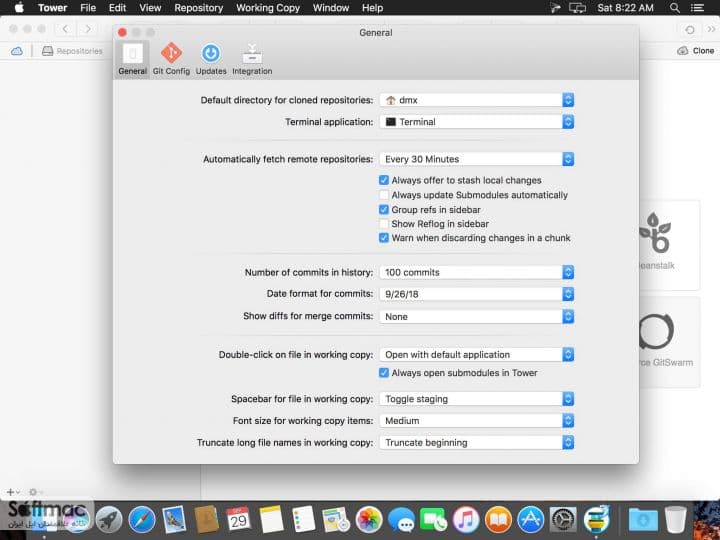Open the Updates preferences tab
The width and height of the screenshot is (720, 540).
pyautogui.click(x=211, y=59)
